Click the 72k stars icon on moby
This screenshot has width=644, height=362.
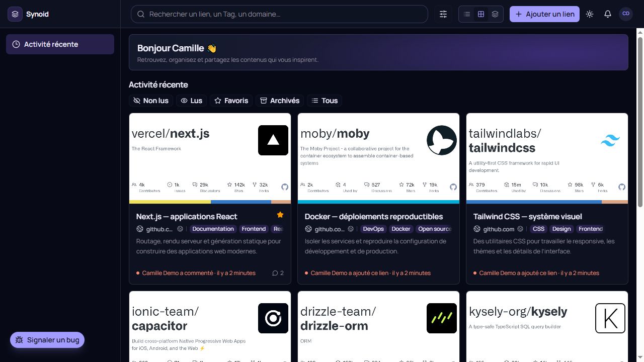[401, 185]
